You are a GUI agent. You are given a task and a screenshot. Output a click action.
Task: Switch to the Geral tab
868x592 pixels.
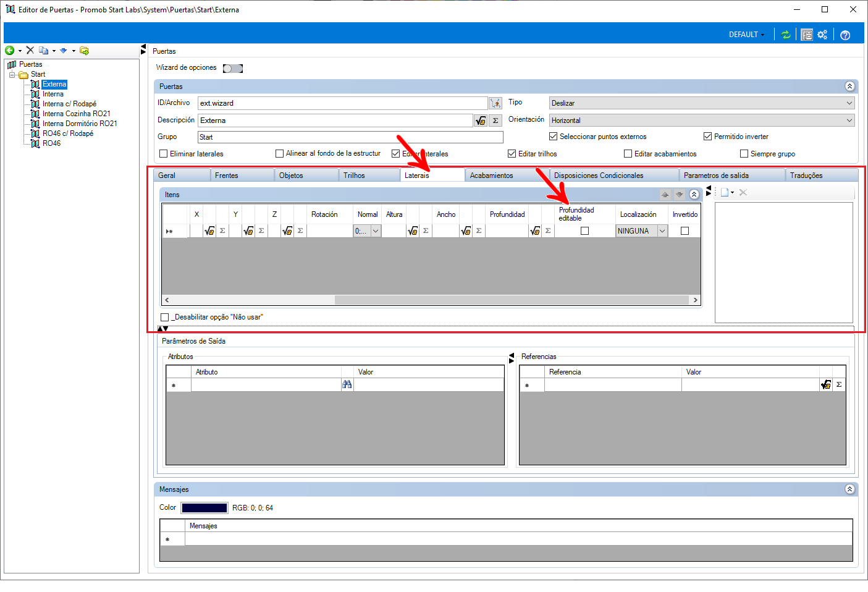tap(182, 175)
